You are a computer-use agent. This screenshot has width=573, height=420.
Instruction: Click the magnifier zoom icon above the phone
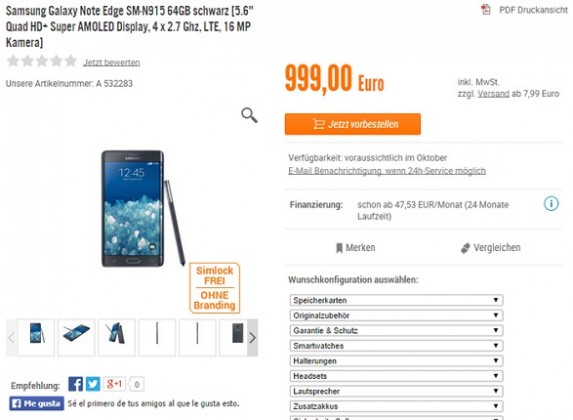pyautogui.click(x=249, y=115)
